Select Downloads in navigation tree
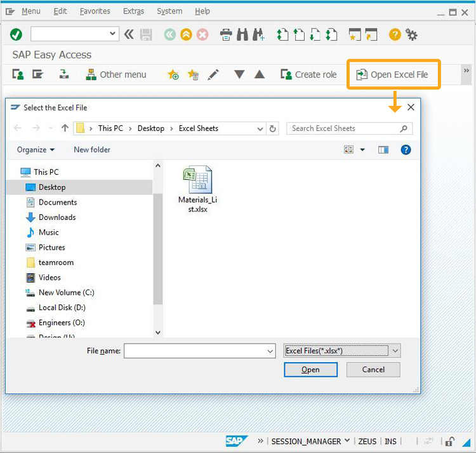 point(51,217)
